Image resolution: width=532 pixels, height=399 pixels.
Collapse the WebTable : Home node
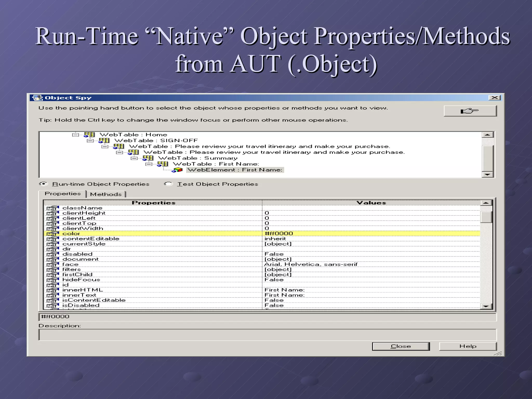click(x=75, y=135)
